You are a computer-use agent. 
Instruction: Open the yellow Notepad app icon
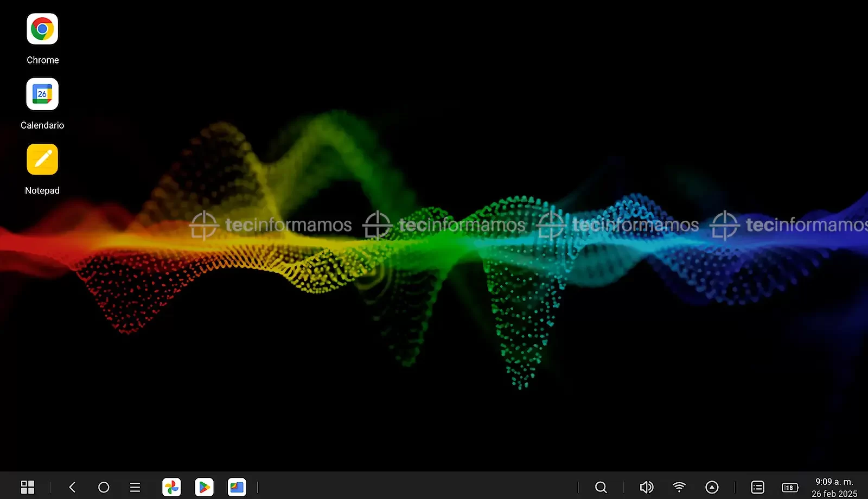coord(42,159)
